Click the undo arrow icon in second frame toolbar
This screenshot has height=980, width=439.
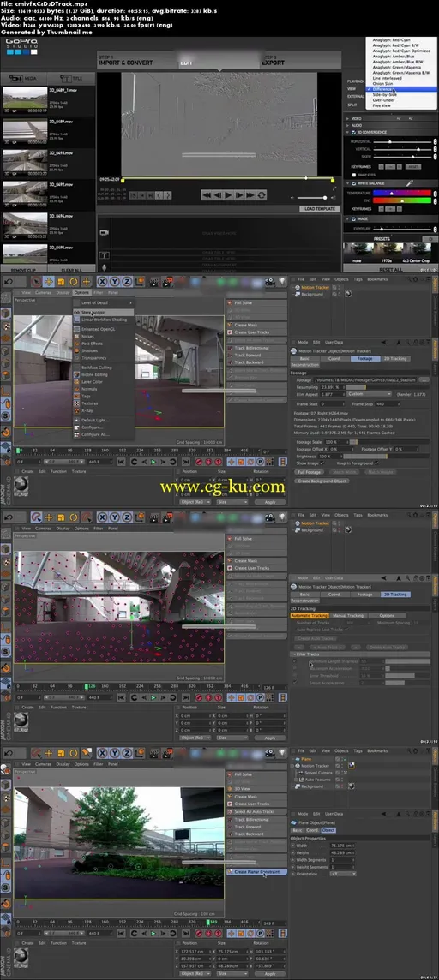coord(8,282)
